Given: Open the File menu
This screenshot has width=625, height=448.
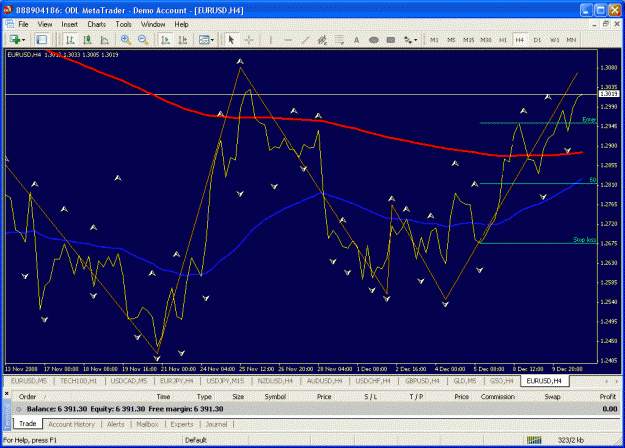Looking at the screenshot, I should coord(24,24).
